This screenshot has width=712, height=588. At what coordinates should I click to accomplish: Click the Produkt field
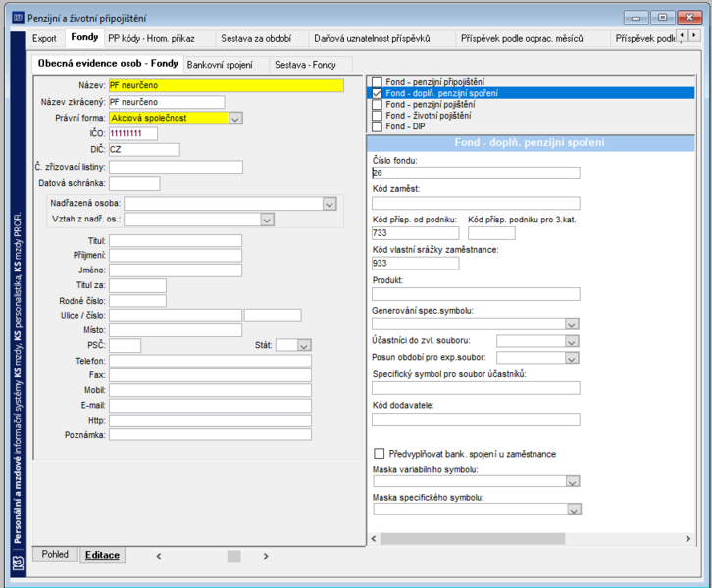476,294
